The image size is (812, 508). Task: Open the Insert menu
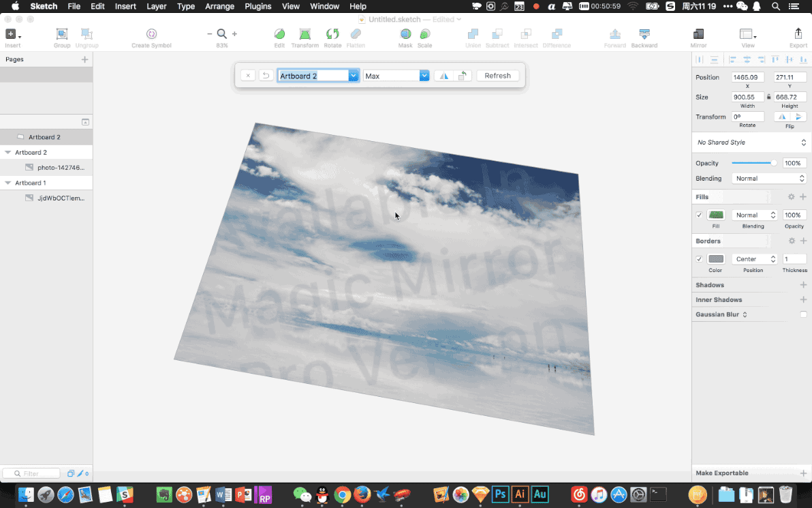click(125, 6)
